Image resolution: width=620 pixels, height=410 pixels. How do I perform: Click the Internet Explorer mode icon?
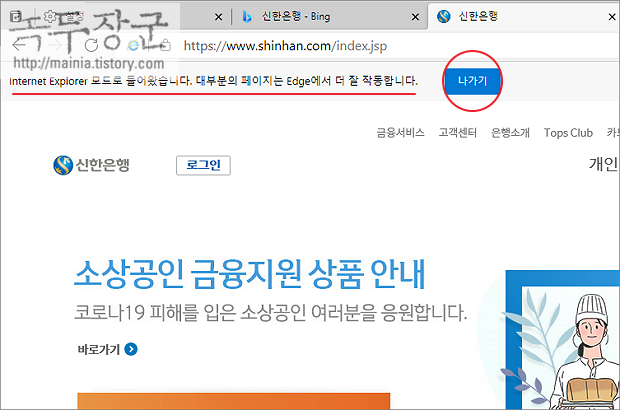click(134, 45)
